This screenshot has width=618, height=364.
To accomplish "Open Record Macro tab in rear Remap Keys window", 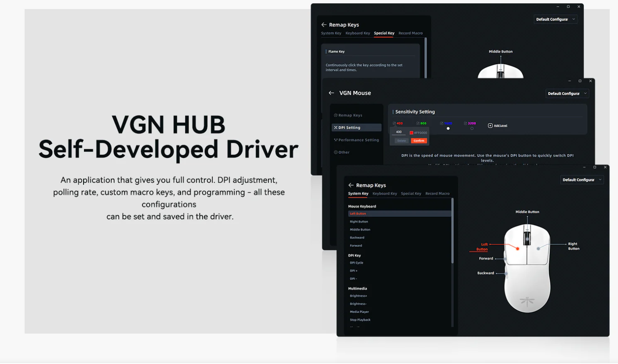I will coord(410,33).
